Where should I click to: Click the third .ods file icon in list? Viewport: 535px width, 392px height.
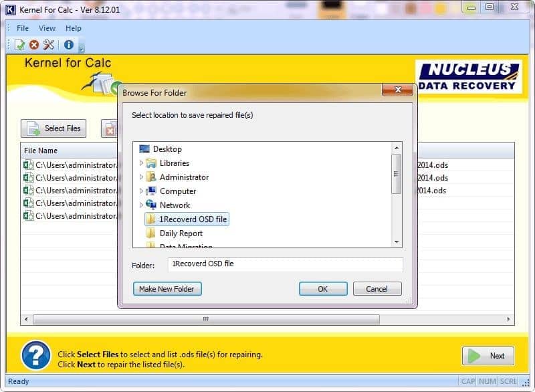click(28, 191)
